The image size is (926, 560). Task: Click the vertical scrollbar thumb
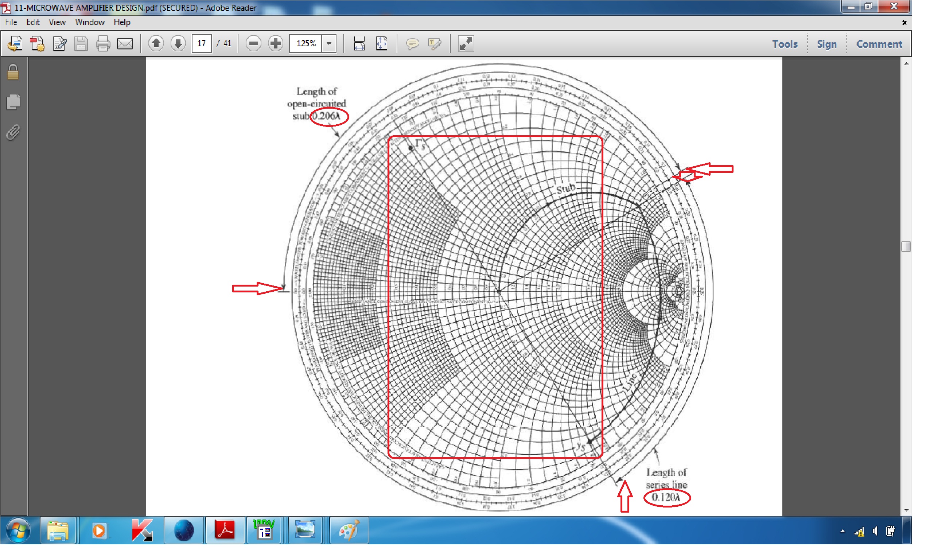pyautogui.click(x=906, y=246)
